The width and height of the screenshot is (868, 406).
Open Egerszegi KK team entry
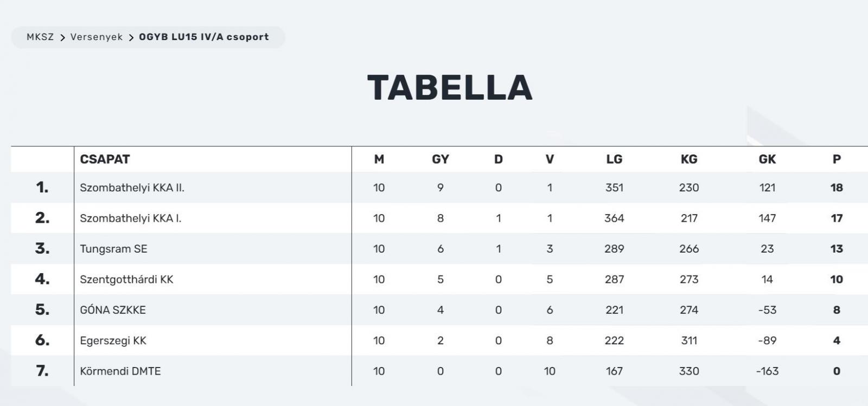(x=113, y=340)
